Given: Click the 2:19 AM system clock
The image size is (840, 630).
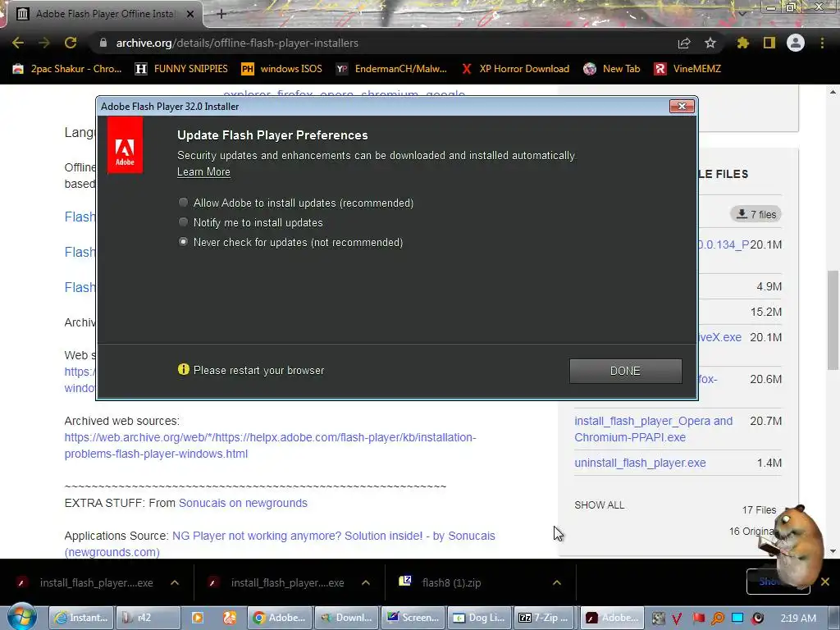Looking at the screenshot, I should point(798,618).
